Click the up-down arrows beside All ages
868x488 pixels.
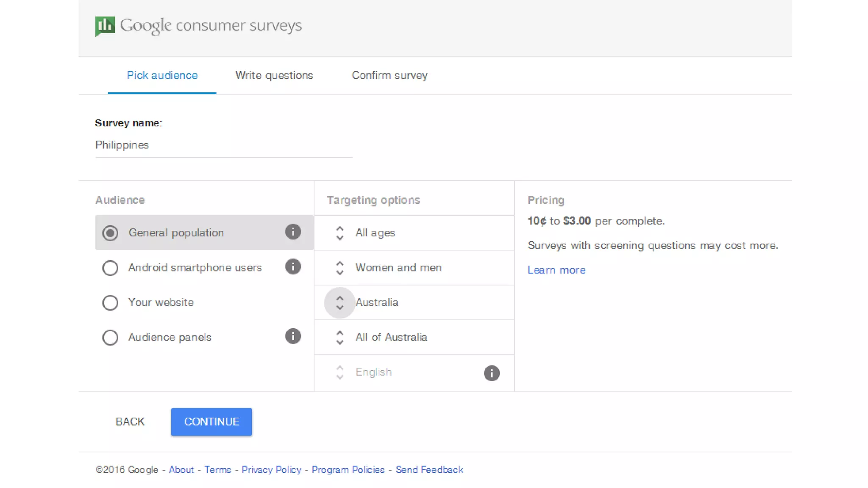click(339, 233)
